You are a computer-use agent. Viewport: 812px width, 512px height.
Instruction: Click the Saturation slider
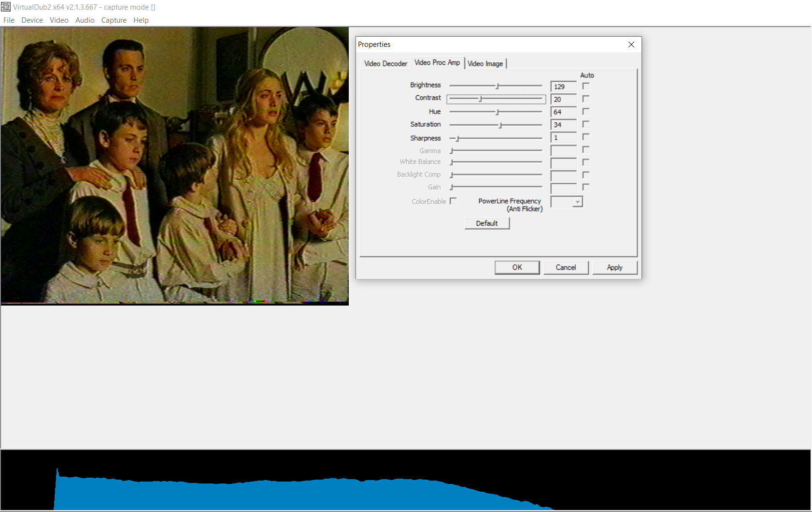tap(496, 125)
